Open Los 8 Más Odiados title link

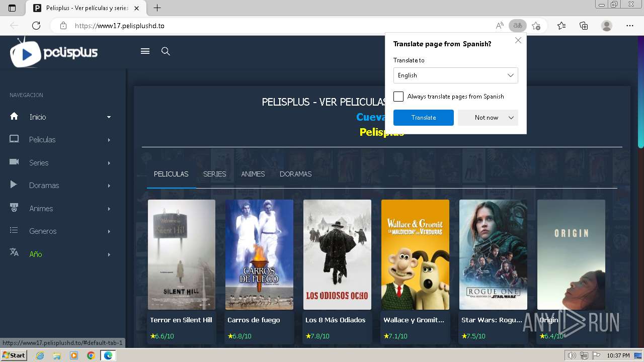point(336,320)
